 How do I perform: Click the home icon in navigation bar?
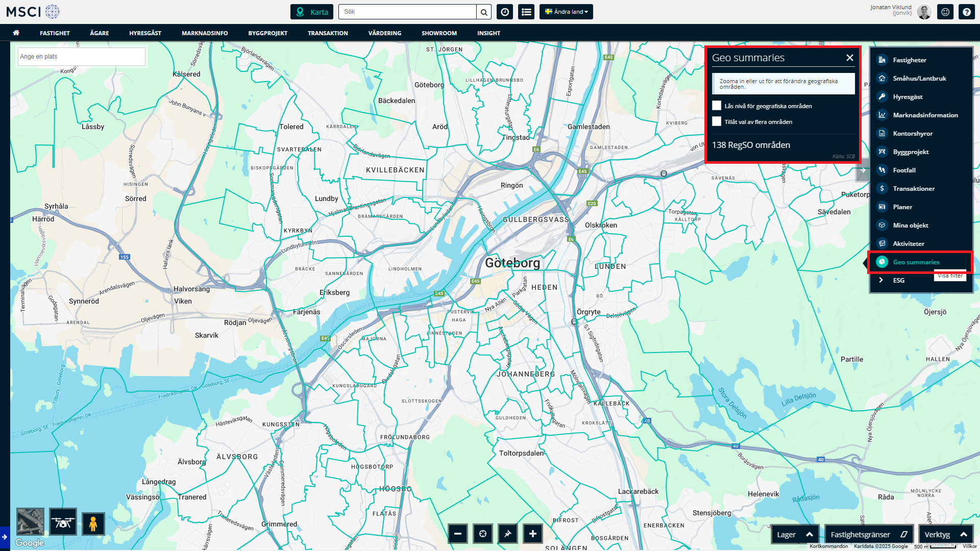pyautogui.click(x=16, y=33)
